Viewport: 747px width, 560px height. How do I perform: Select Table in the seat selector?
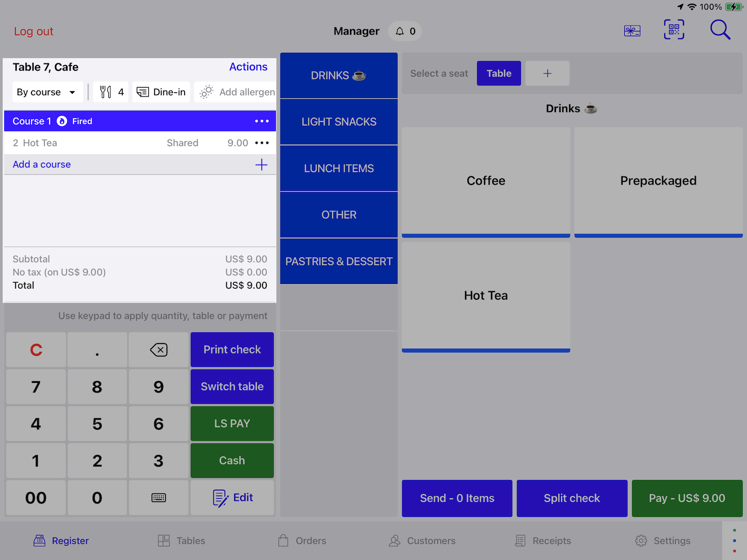pos(498,73)
